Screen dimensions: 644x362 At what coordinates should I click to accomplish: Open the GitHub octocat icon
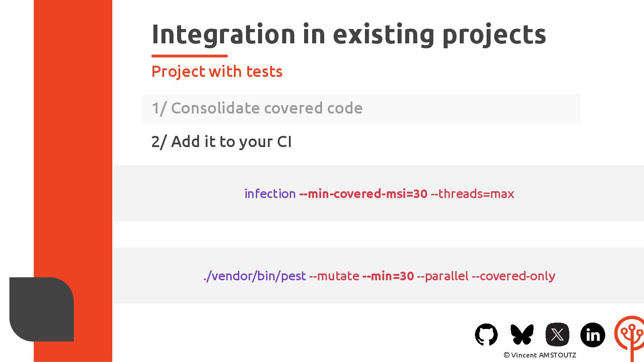pyautogui.click(x=486, y=334)
